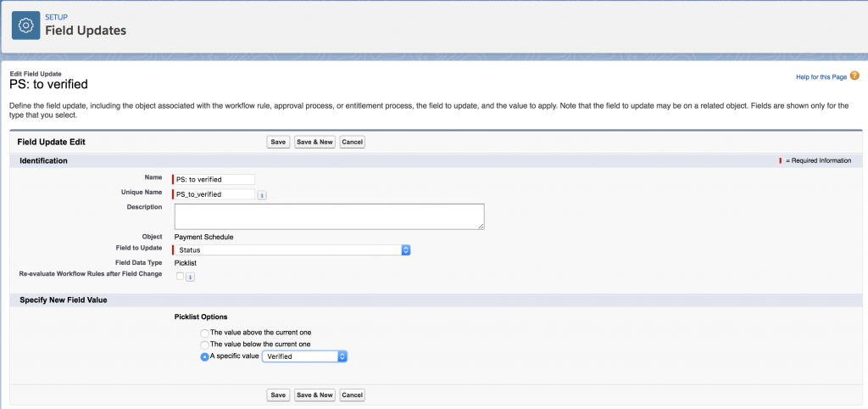Click the top Save button
Viewport: 868px width, 409px height.
coord(278,142)
